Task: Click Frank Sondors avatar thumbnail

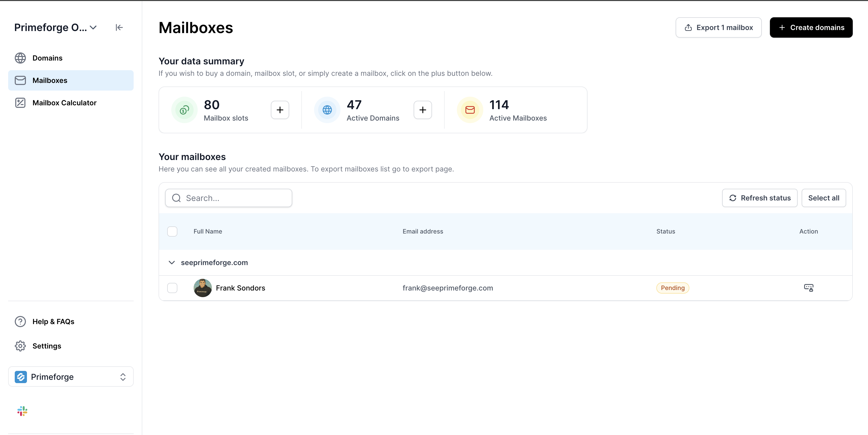Action: pos(203,288)
